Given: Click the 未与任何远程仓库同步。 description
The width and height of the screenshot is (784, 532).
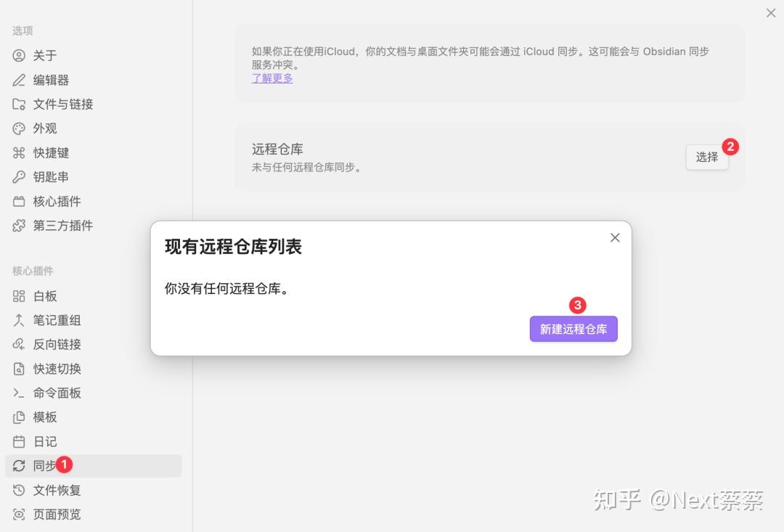Looking at the screenshot, I should [306, 168].
